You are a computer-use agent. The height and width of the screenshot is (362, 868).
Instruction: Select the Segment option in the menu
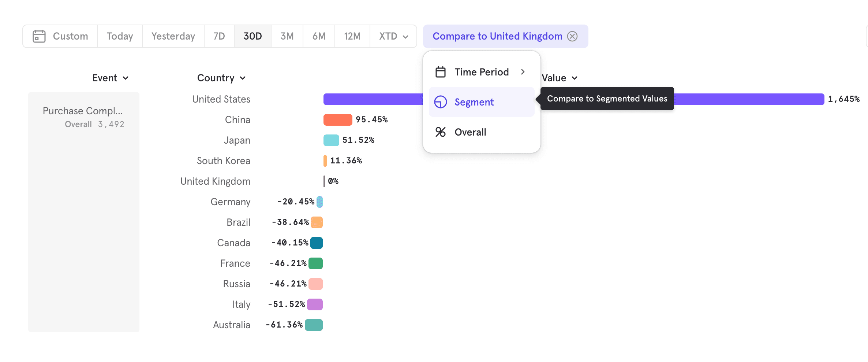pos(474,102)
